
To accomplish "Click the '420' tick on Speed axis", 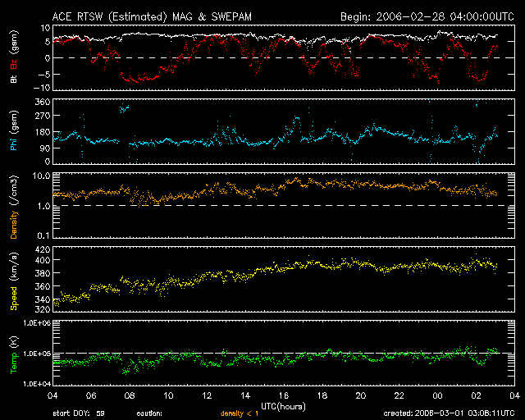I will point(43,249).
